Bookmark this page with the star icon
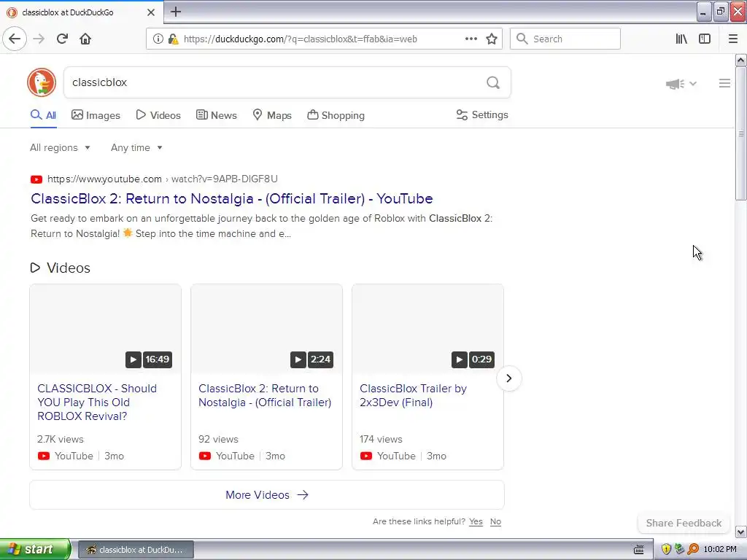The width and height of the screenshot is (747, 560). point(492,39)
